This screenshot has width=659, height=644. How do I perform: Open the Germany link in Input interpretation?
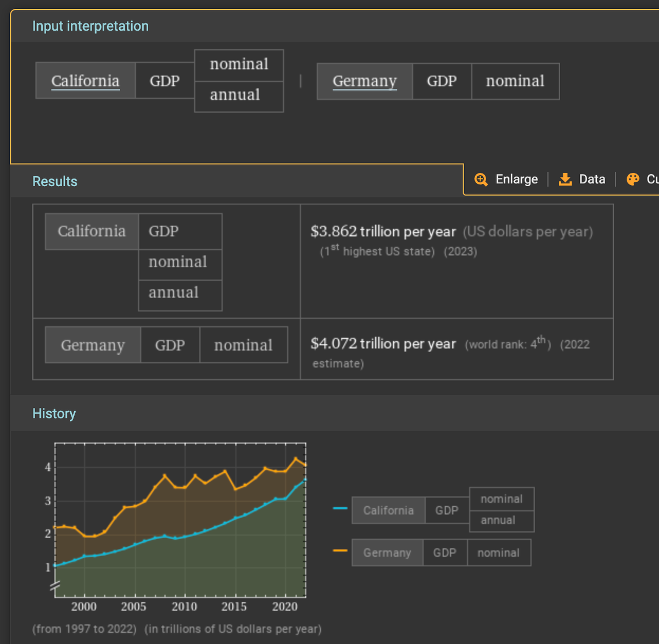[x=365, y=81]
